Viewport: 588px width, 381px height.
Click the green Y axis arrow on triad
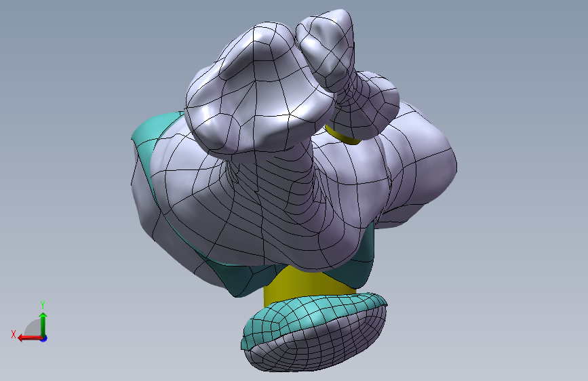click(x=43, y=324)
